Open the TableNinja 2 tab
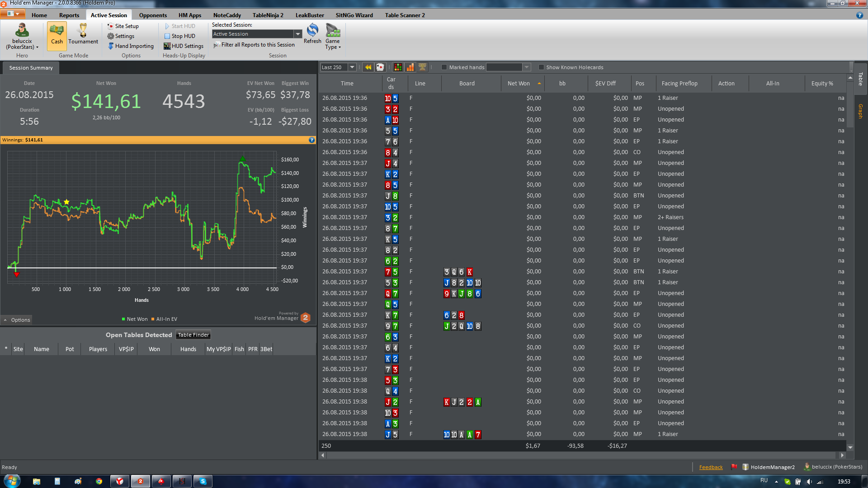 coord(268,15)
